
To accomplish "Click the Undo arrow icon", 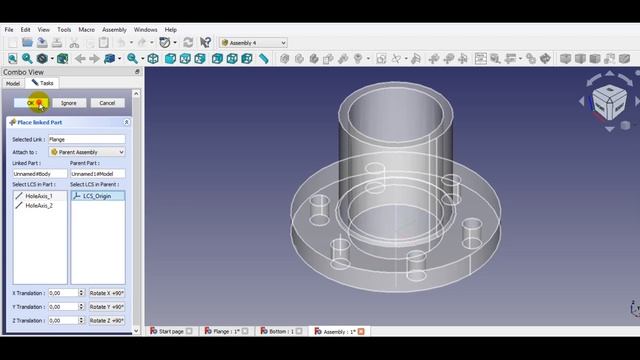I will click(x=121, y=42).
